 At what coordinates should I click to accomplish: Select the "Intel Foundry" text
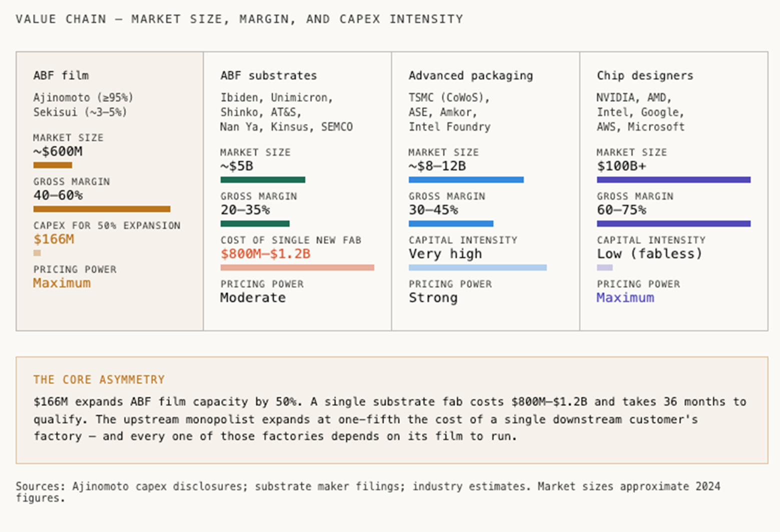[x=449, y=127]
